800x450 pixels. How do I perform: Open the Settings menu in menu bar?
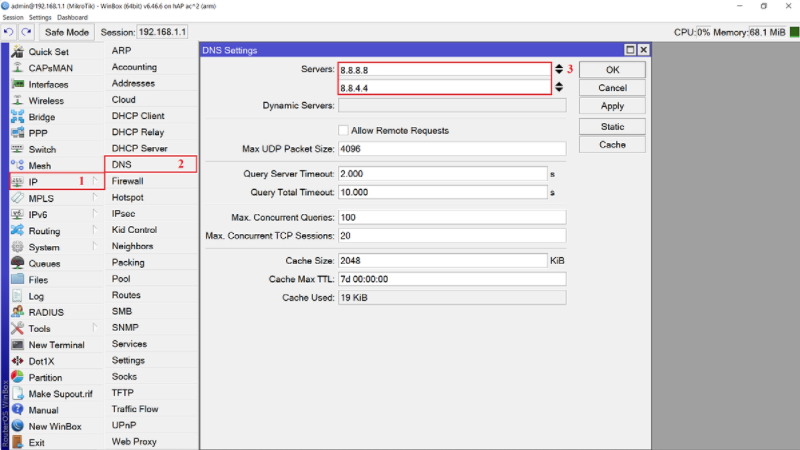click(x=40, y=18)
